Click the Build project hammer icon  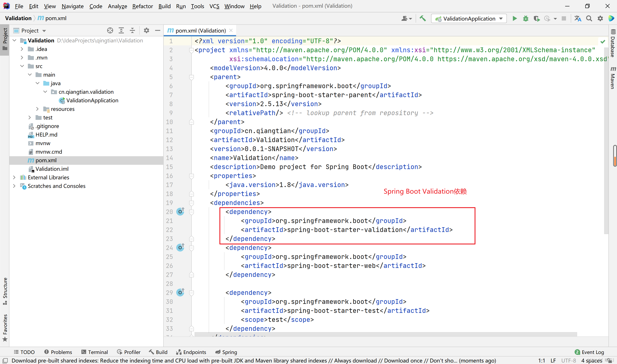click(x=422, y=19)
